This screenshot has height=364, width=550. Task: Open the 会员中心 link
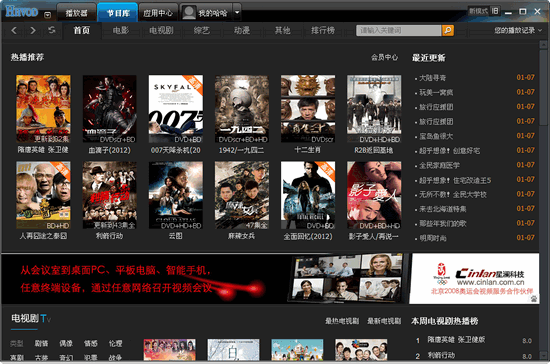click(x=384, y=58)
